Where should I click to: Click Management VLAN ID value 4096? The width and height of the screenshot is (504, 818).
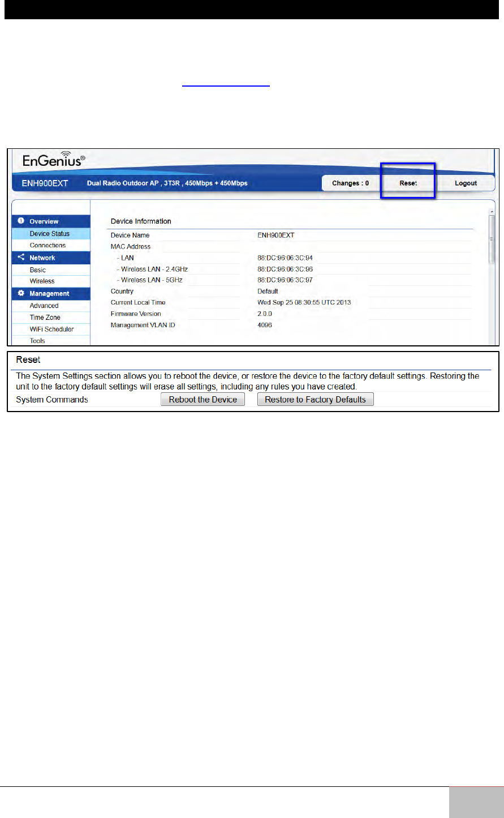(265, 325)
